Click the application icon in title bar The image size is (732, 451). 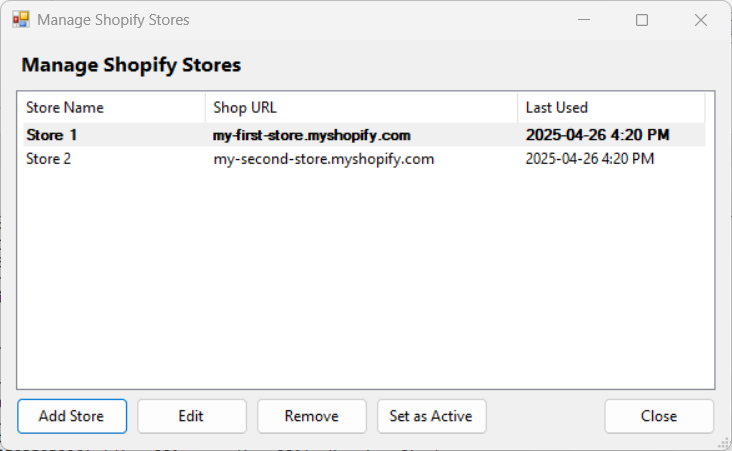(21, 20)
